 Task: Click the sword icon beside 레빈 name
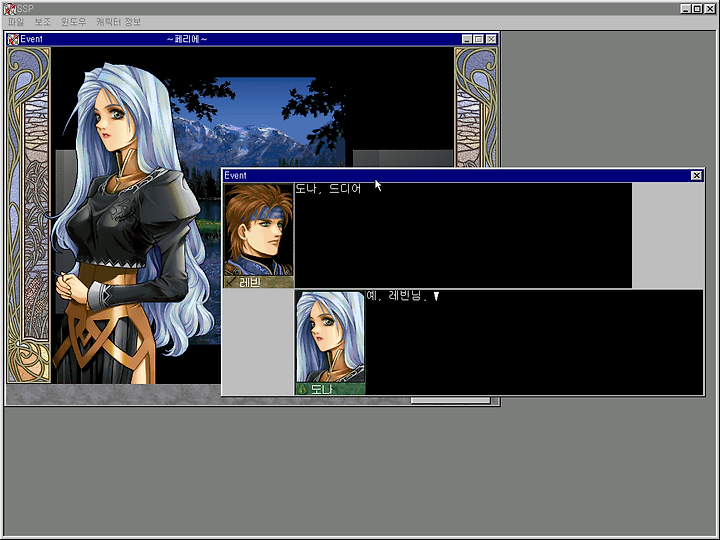(231, 282)
